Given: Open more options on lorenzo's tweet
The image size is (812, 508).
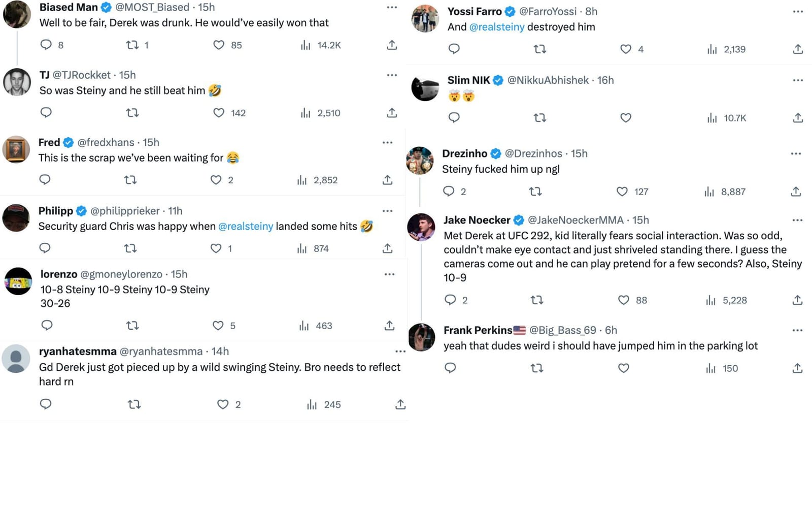Looking at the screenshot, I should coord(389,274).
